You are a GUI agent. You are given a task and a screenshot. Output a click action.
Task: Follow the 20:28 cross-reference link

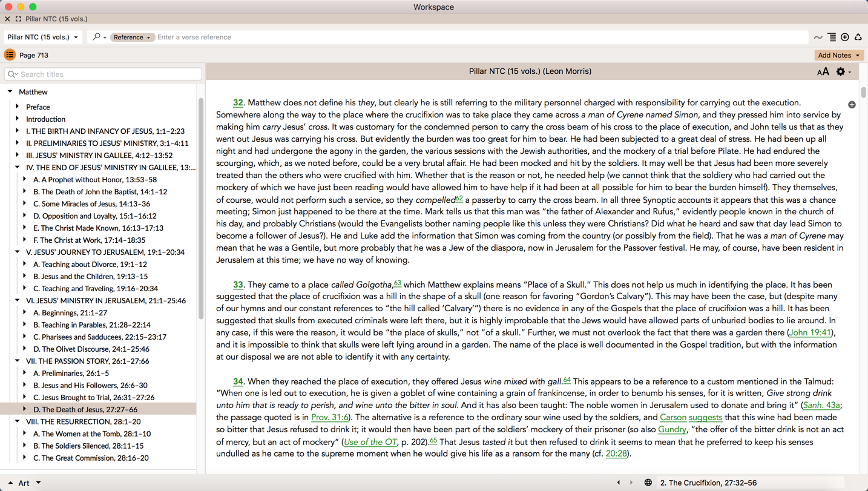click(616, 453)
